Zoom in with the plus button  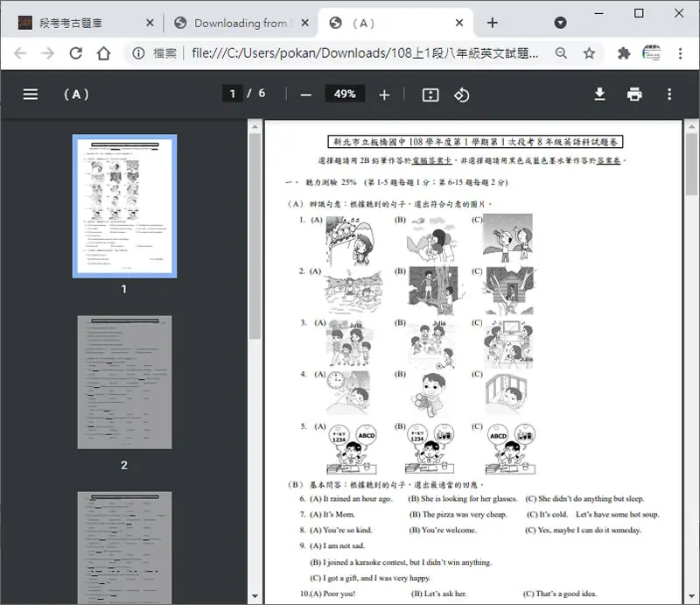click(384, 95)
